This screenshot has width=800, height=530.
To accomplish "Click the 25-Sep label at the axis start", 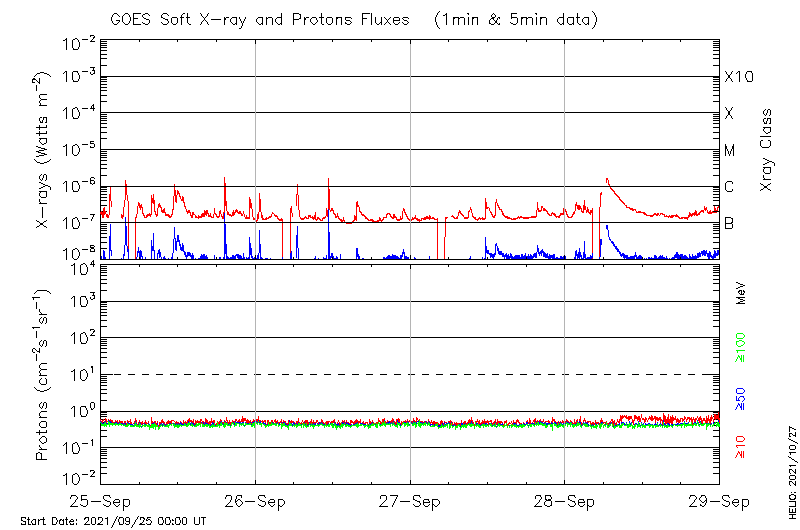I will pyautogui.click(x=101, y=500).
